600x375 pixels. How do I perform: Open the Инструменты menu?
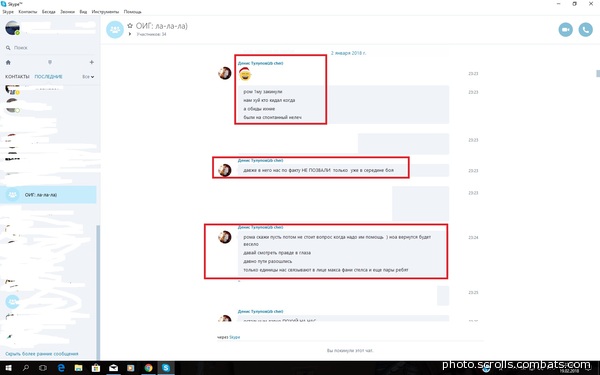coord(105,12)
